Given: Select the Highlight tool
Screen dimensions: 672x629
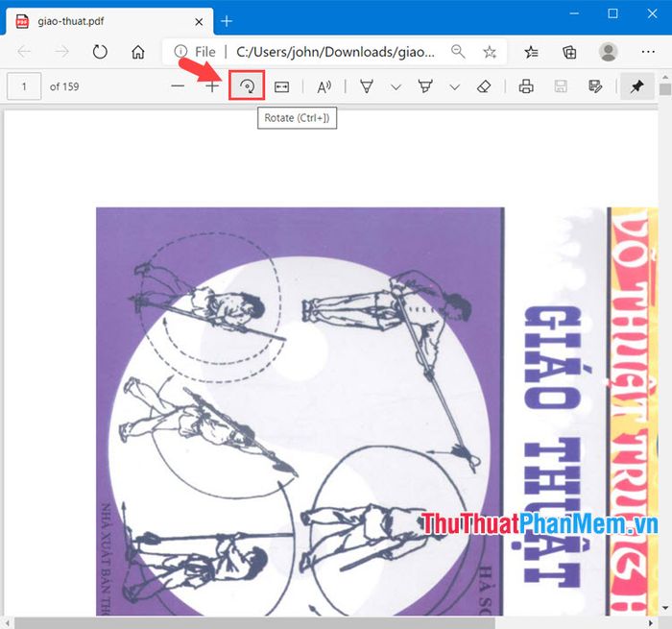Looking at the screenshot, I should click(425, 86).
